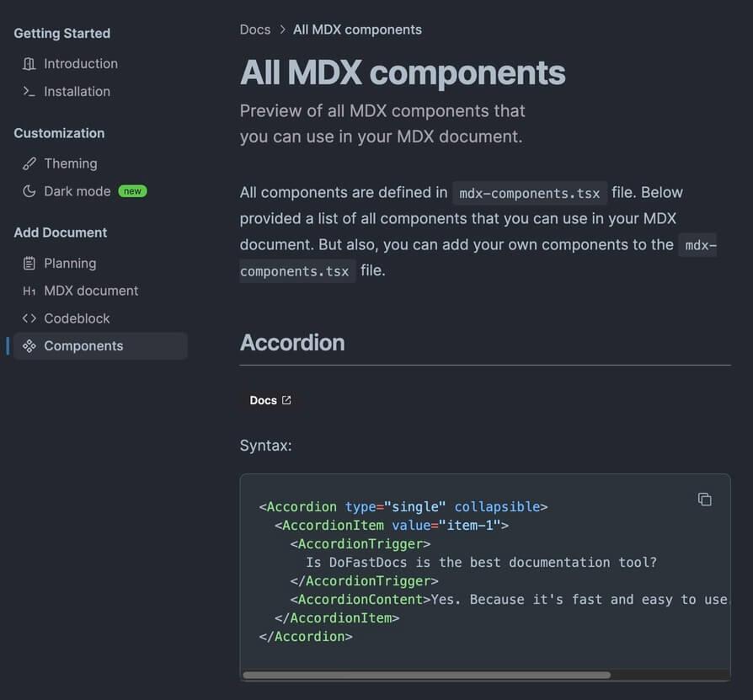Switch to the Theming section

[x=71, y=163]
